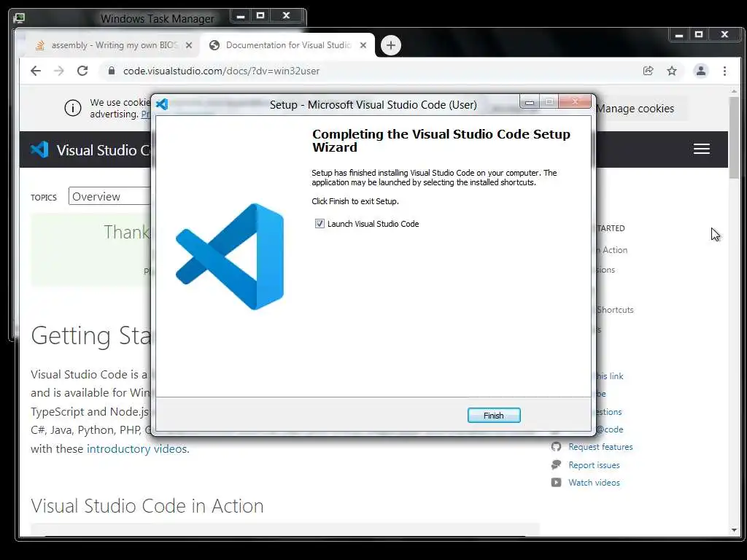The height and width of the screenshot is (560, 747).
Task: Open a new browser tab with plus button
Action: pyautogui.click(x=391, y=45)
